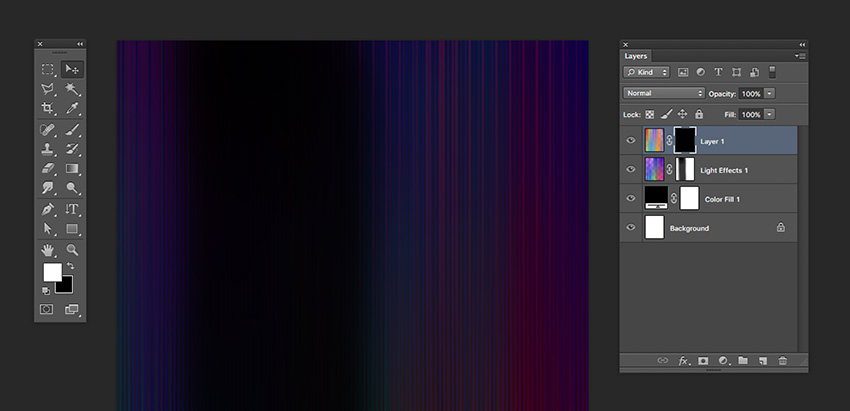Select the Vertical Type tool
The height and width of the screenshot is (411, 850).
[x=72, y=209]
